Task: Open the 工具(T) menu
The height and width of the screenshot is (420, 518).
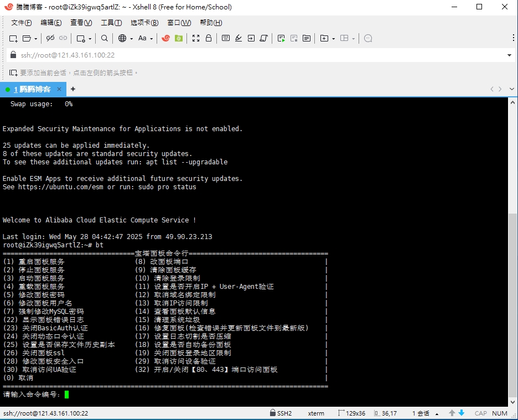Action: point(111,23)
